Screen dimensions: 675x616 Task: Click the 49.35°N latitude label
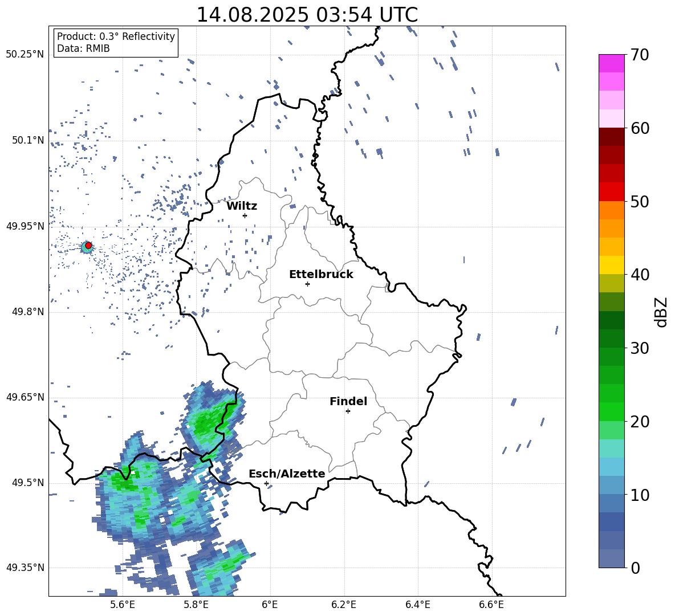(25, 568)
